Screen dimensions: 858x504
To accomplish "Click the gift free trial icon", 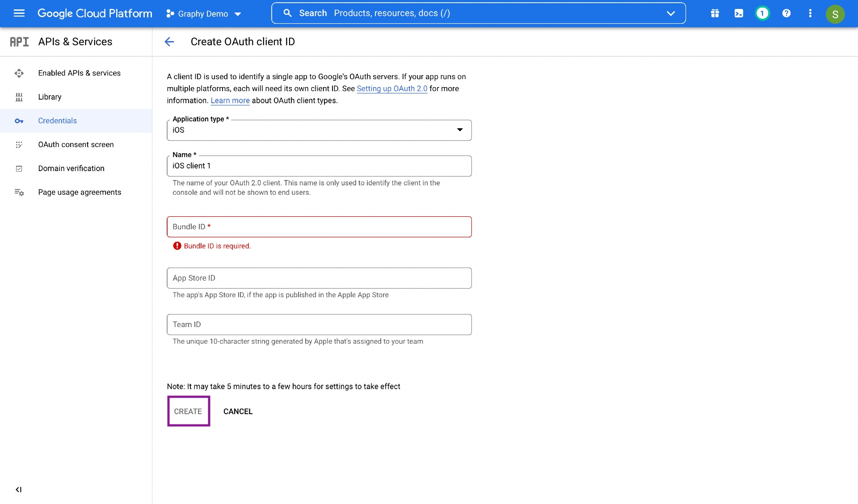I will (x=715, y=13).
